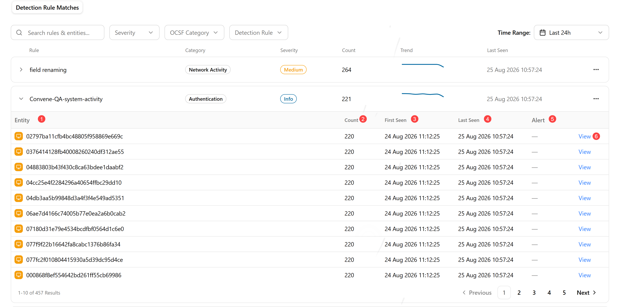Open the Last 24h time range dropdown

click(571, 33)
